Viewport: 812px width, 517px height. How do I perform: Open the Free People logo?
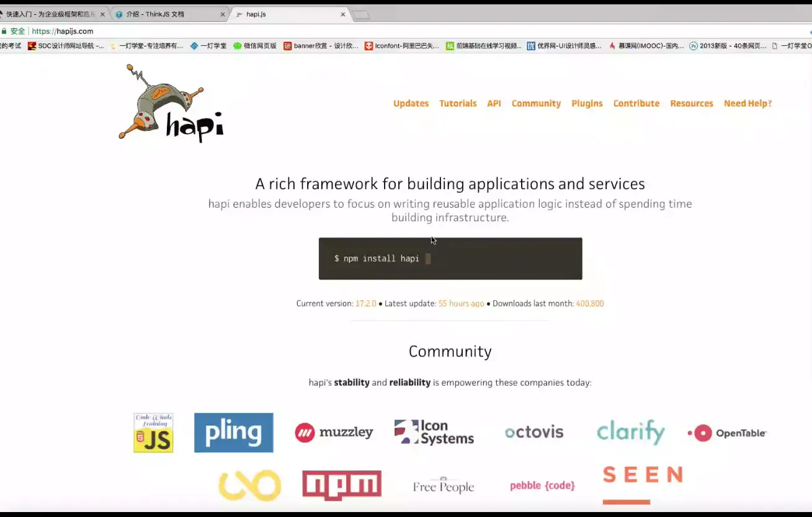coord(444,485)
